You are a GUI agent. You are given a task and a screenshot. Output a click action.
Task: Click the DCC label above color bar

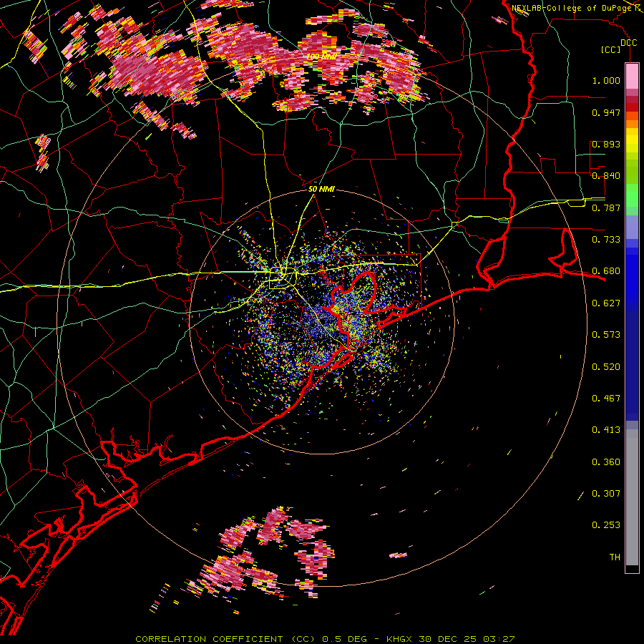(628, 43)
